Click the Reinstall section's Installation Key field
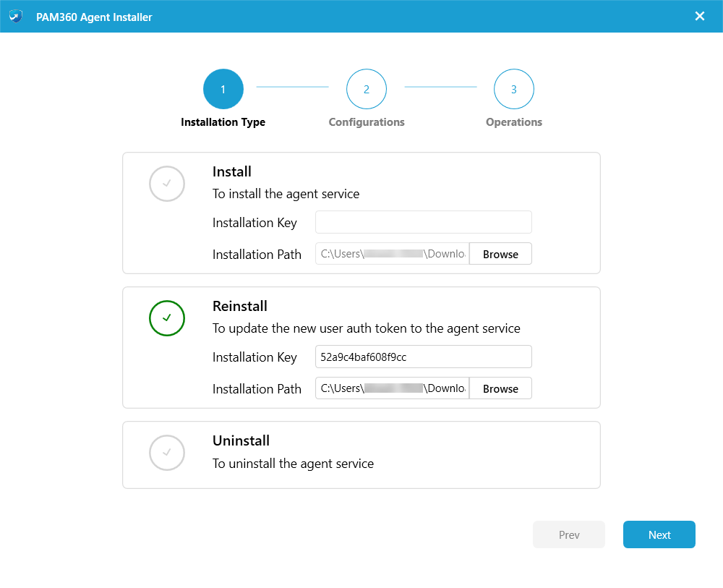This screenshot has width=723, height=588. pos(423,357)
